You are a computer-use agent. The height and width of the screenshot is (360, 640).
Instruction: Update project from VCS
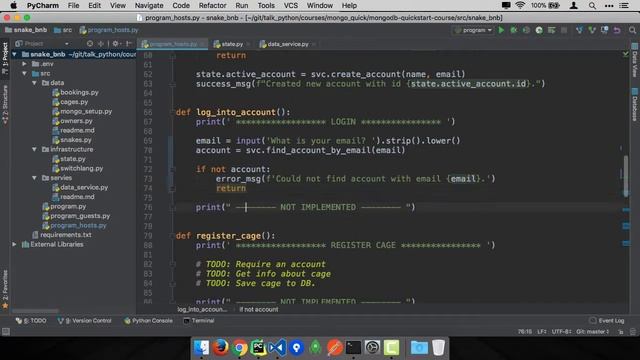[x=579, y=30]
